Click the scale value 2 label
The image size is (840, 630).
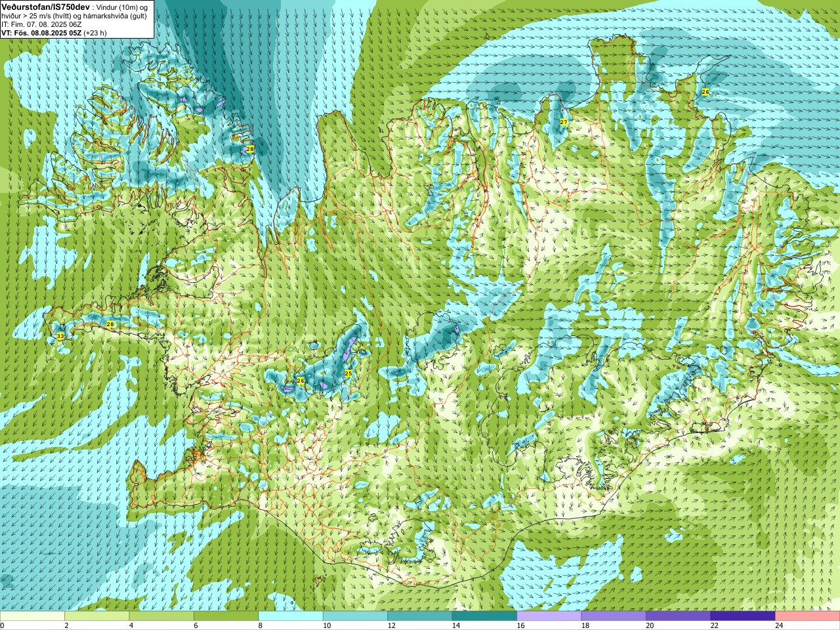67,625
